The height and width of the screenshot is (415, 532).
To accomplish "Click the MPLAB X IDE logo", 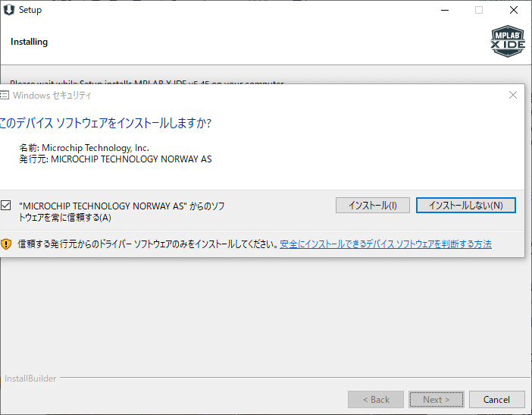I will [x=508, y=41].
